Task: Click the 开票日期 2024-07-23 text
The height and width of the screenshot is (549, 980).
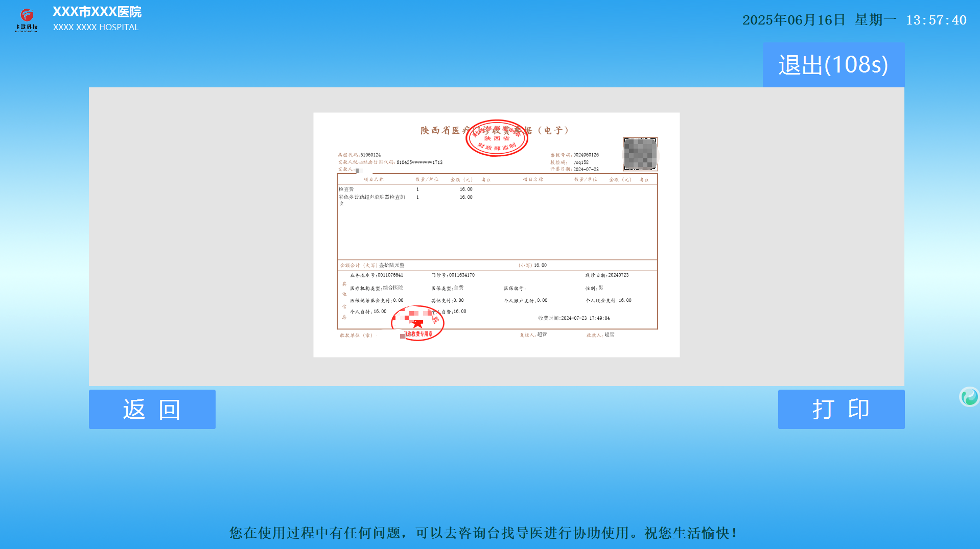Action: point(574,169)
